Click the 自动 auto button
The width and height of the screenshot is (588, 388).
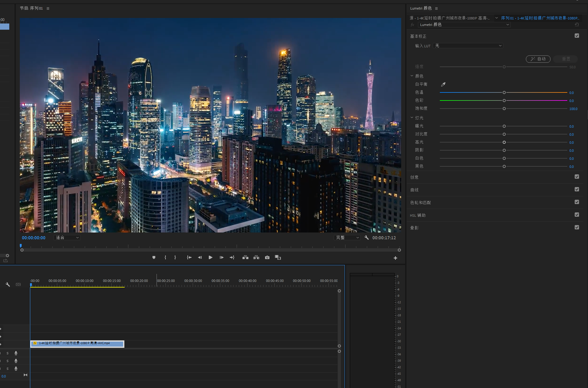pyautogui.click(x=538, y=59)
